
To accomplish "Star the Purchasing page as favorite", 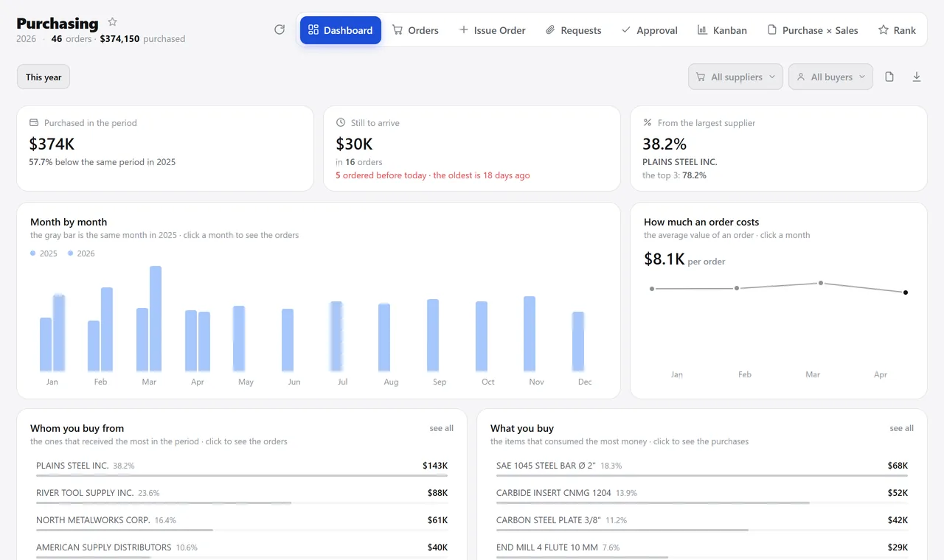I will [x=112, y=22].
